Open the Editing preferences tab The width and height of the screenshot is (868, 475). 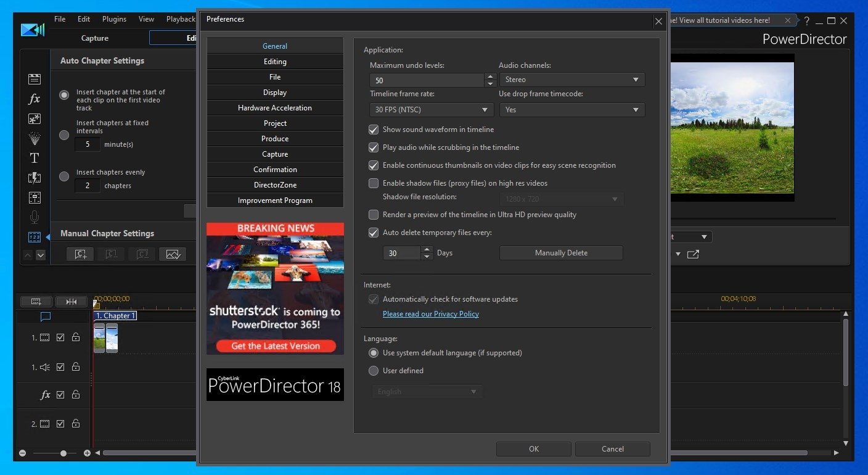pos(275,62)
